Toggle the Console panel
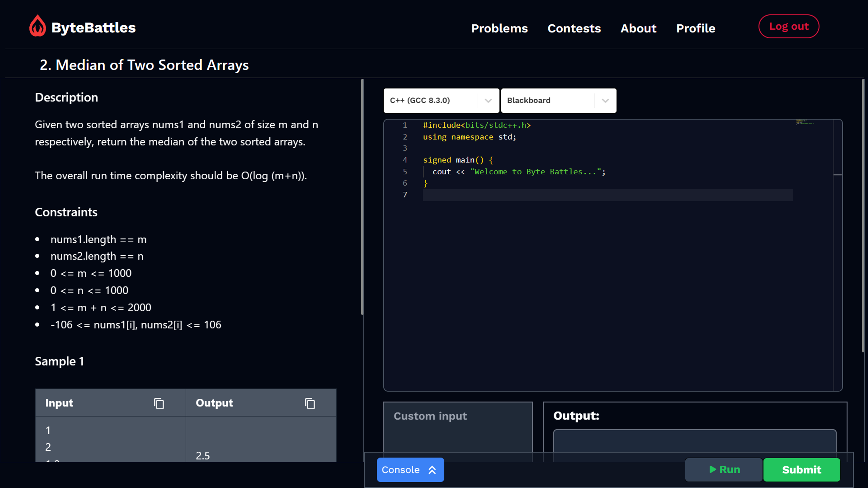Screen dimensions: 868x488 coord(410,470)
